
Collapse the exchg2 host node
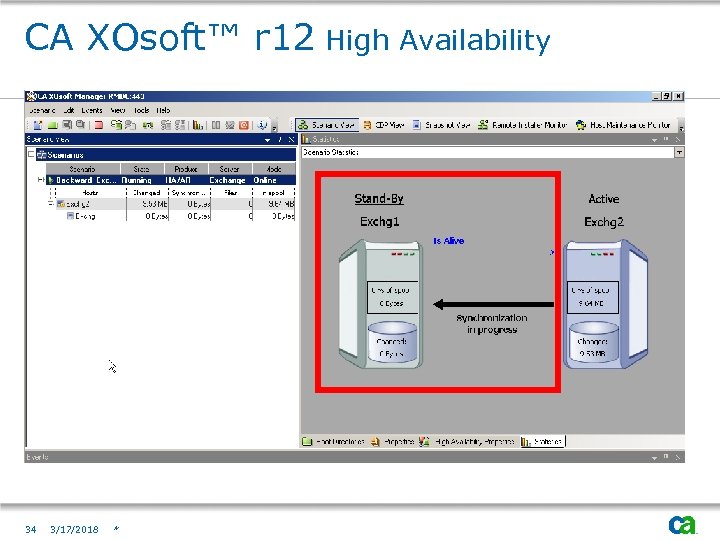[x=51, y=203]
